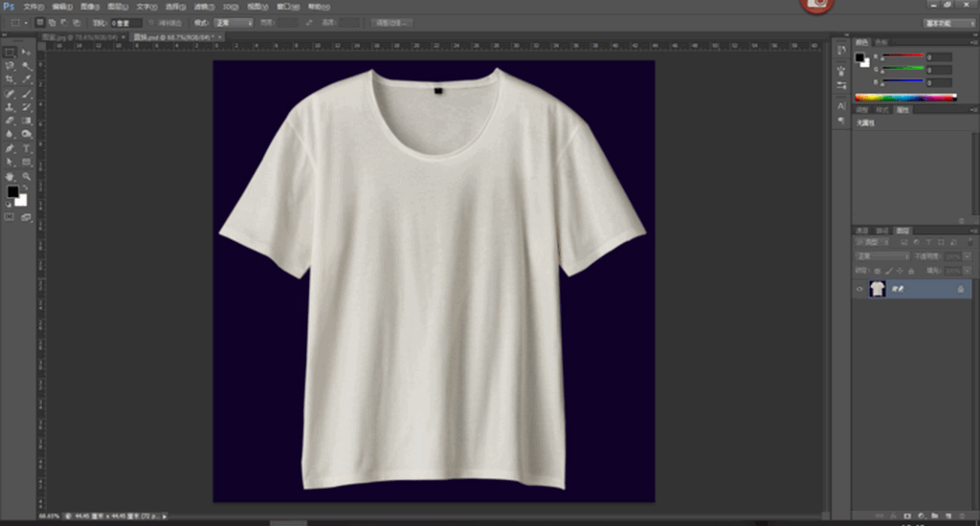Select the Move tool

click(x=27, y=52)
